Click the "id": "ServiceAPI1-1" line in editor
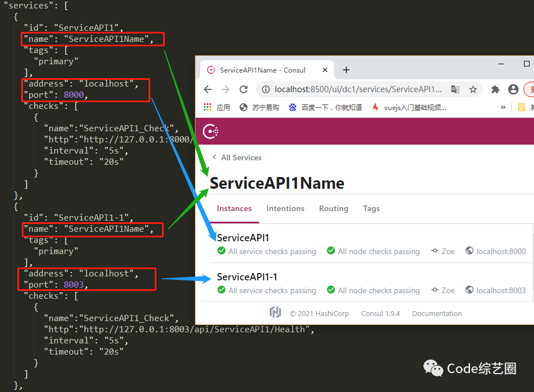The image size is (534, 392). coord(78,217)
